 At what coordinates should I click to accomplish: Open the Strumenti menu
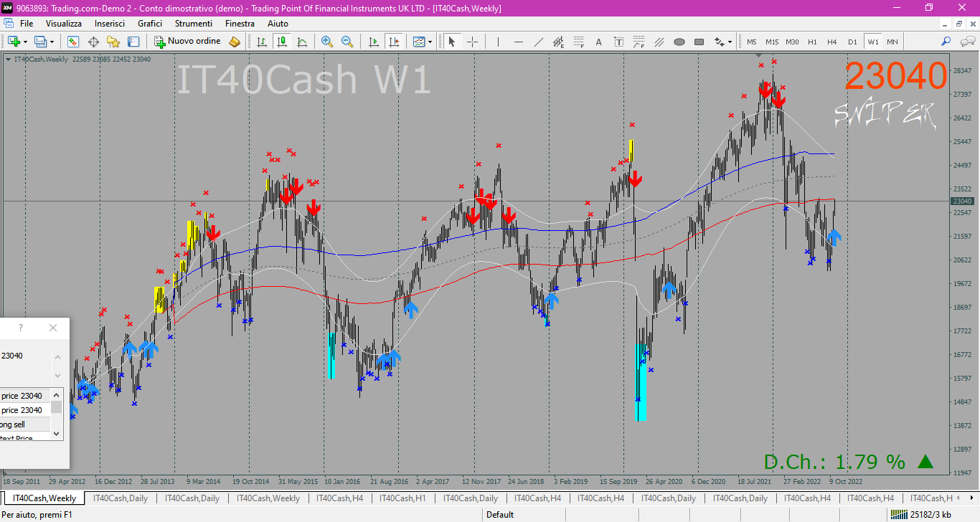[x=194, y=24]
